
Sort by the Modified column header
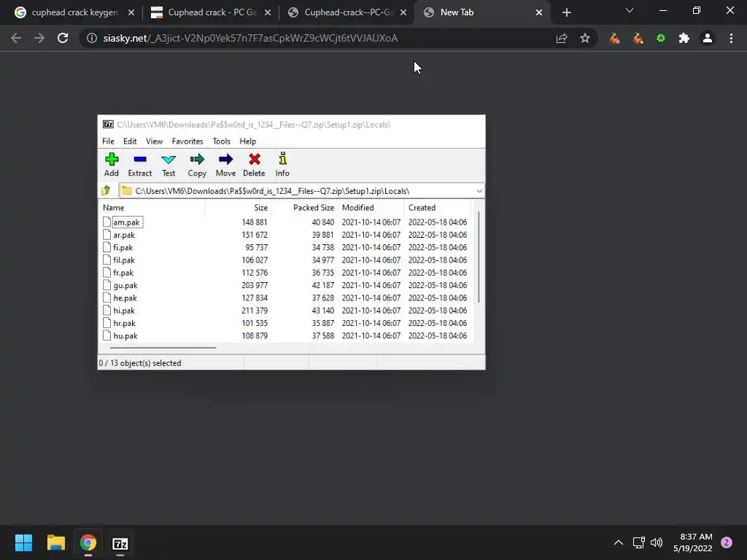coord(371,208)
